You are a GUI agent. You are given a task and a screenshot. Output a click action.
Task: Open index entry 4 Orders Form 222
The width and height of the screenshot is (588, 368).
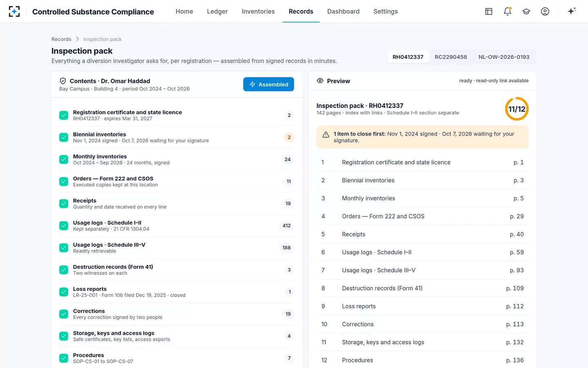point(423,216)
